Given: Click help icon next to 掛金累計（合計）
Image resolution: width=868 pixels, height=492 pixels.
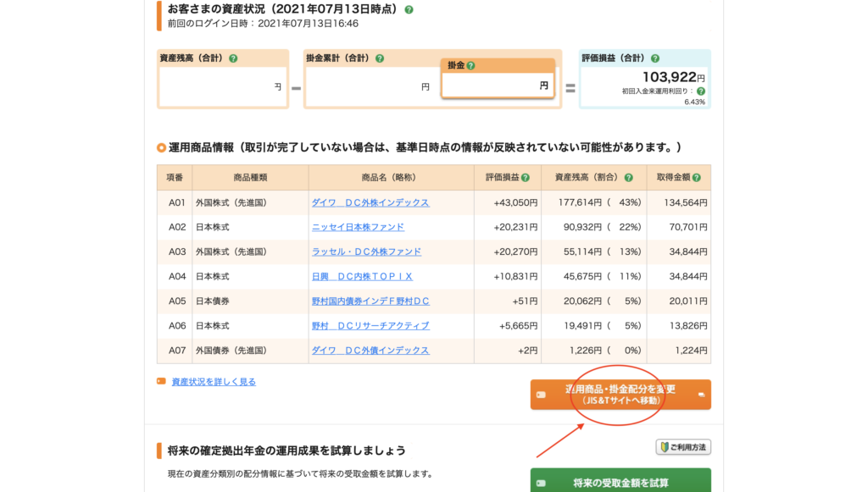Looking at the screenshot, I should (x=380, y=58).
